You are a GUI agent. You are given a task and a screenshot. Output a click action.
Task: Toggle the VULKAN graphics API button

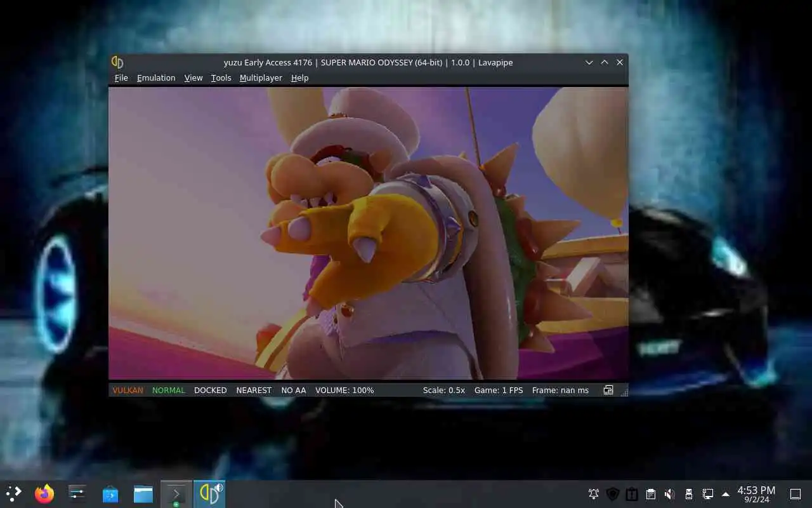pos(128,390)
